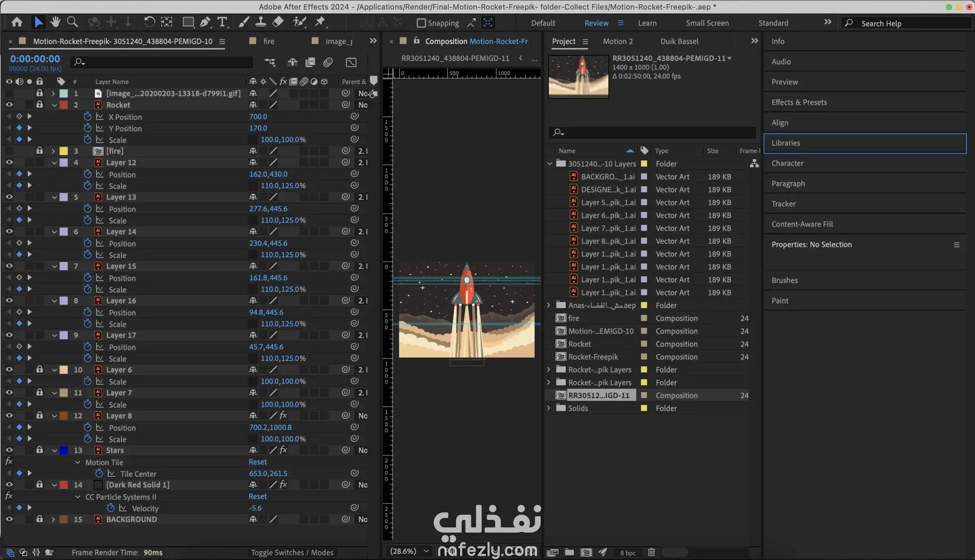Select the Horizontal Type tool
This screenshot has width=975, height=560.
[222, 22]
